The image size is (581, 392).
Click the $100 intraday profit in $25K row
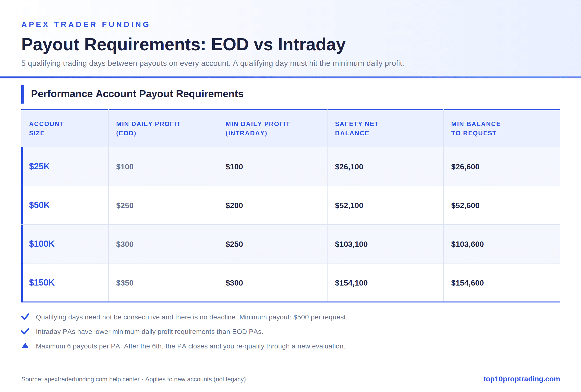pyautogui.click(x=234, y=167)
